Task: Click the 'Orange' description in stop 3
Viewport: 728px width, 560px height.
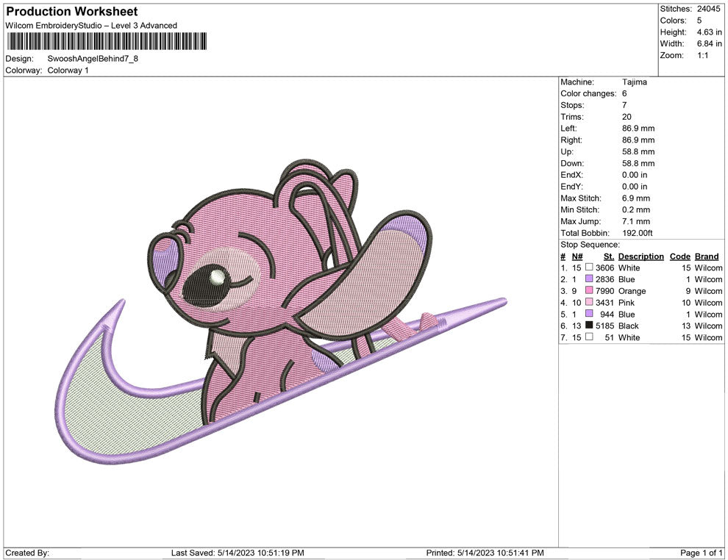Action: (632, 291)
